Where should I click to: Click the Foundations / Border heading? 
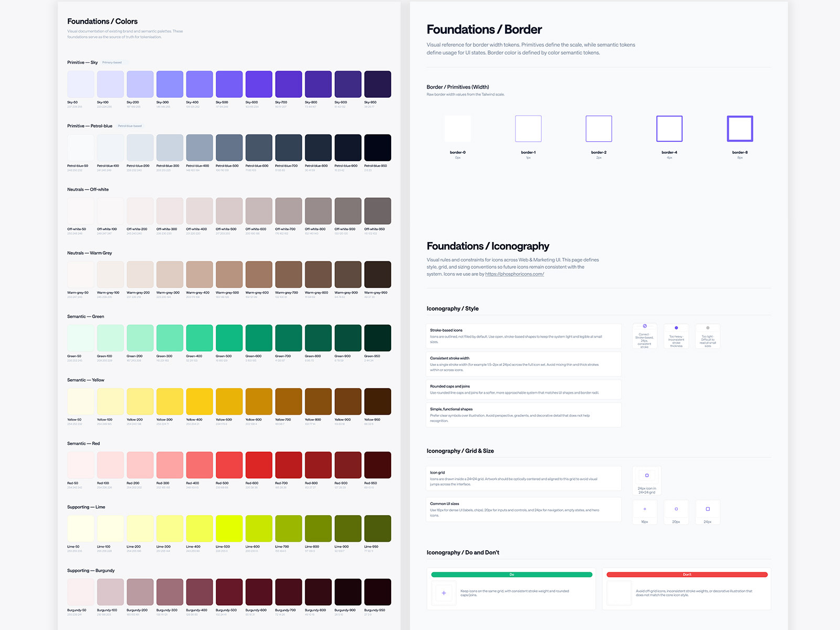click(x=484, y=29)
